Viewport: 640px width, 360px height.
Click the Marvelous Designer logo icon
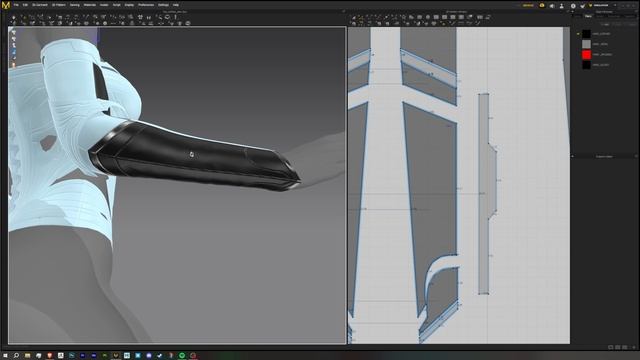pos(6,5)
